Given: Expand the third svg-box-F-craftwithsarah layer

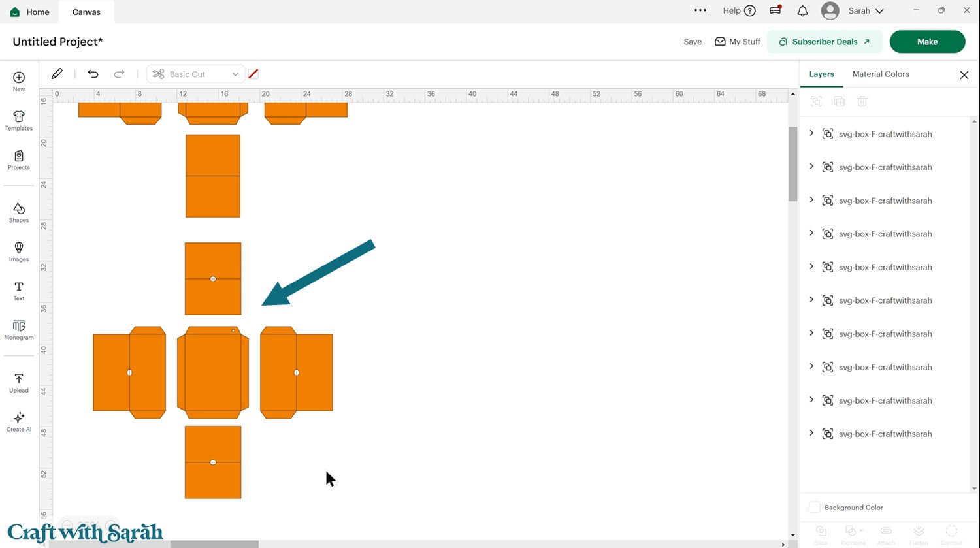Looking at the screenshot, I should (x=811, y=200).
